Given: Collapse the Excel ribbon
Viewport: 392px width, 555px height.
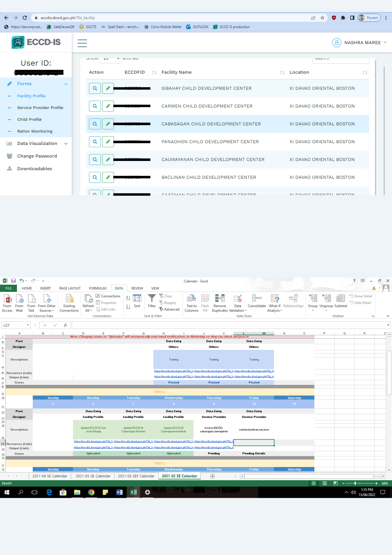Looking at the screenshot, I should (x=388, y=316).
